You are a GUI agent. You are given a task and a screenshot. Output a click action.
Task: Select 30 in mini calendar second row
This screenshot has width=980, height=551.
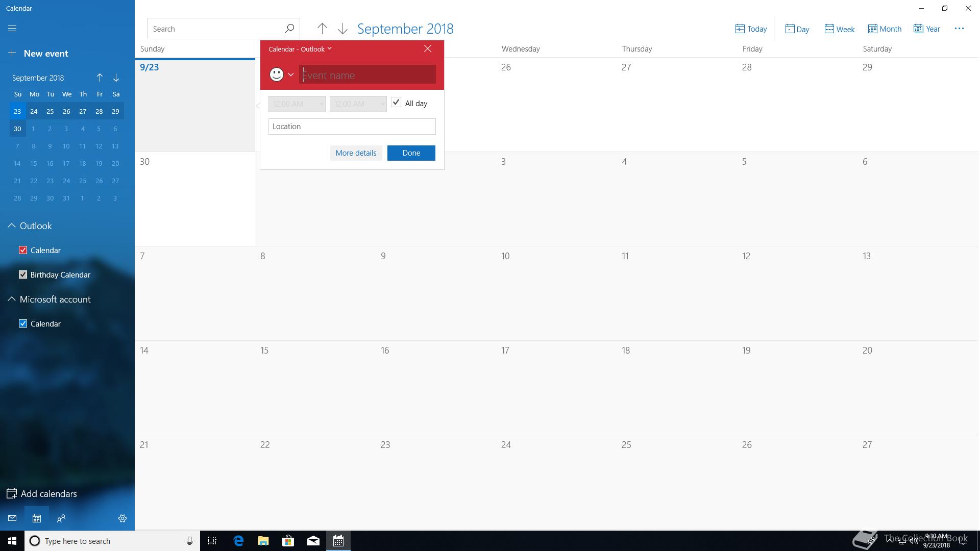pyautogui.click(x=17, y=129)
